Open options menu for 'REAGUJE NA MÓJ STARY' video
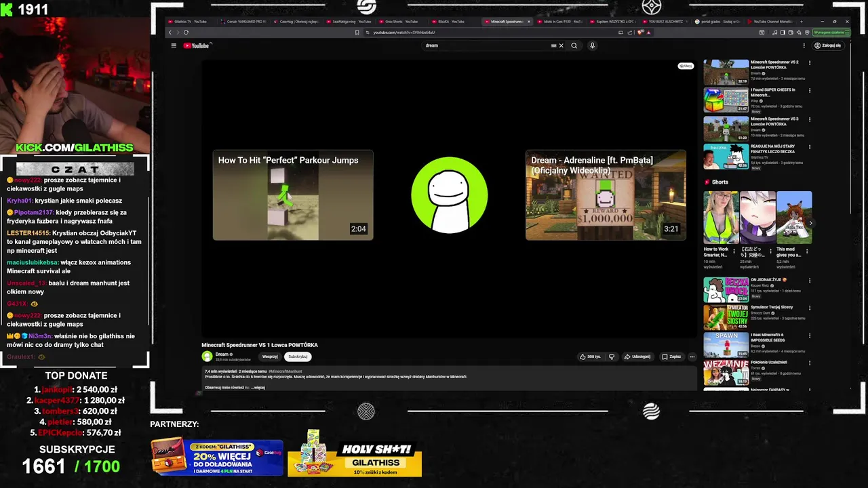Image resolution: width=868 pixels, height=488 pixels. (x=809, y=147)
